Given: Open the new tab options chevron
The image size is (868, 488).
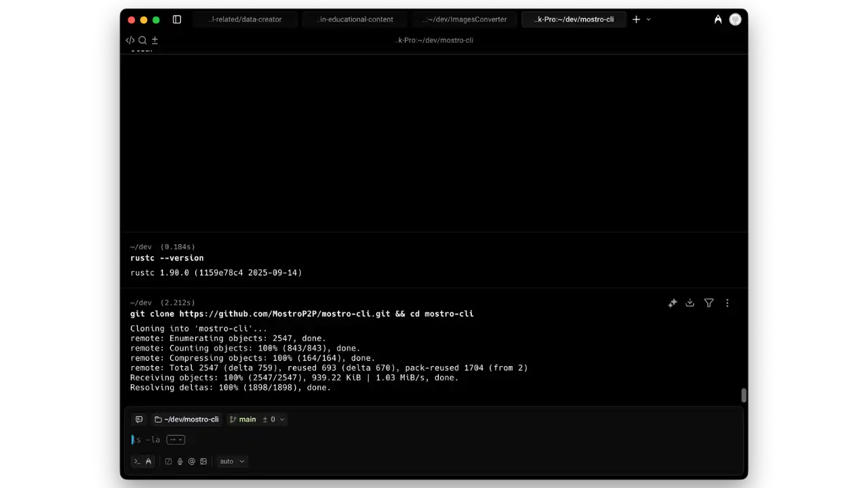Looking at the screenshot, I should click(648, 20).
